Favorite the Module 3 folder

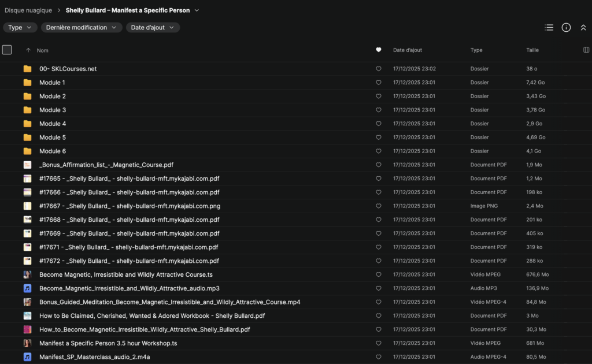click(x=379, y=110)
